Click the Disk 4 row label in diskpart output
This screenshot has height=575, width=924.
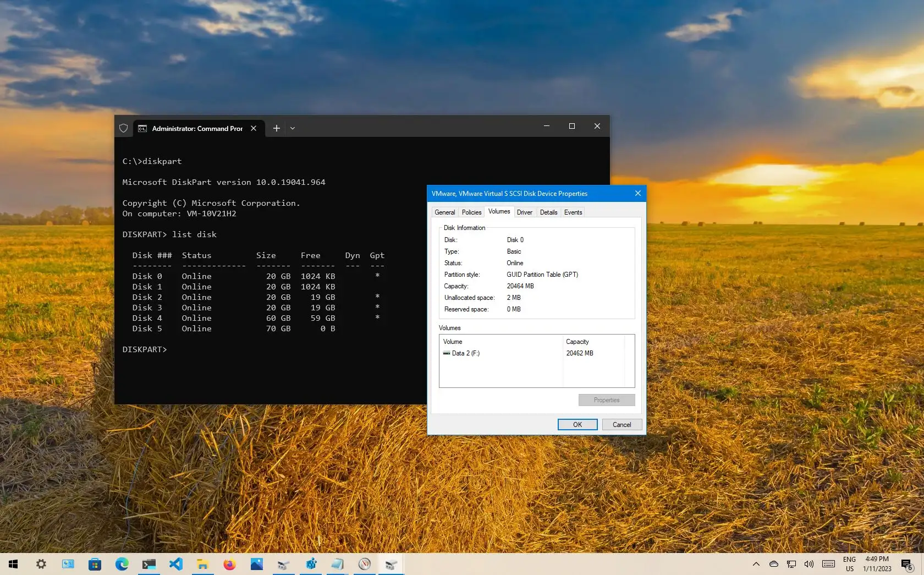(x=147, y=318)
